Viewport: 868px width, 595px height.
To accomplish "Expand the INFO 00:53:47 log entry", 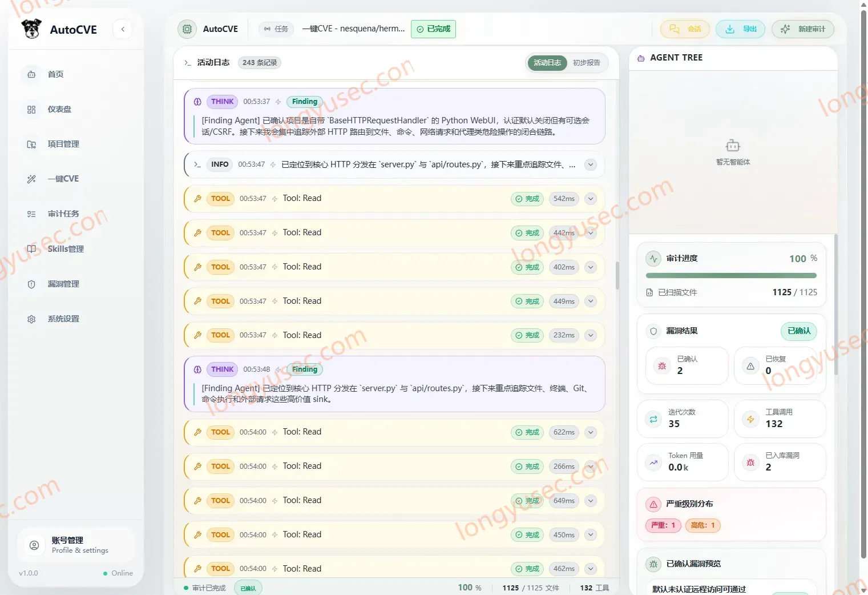I will click(591, 164).
